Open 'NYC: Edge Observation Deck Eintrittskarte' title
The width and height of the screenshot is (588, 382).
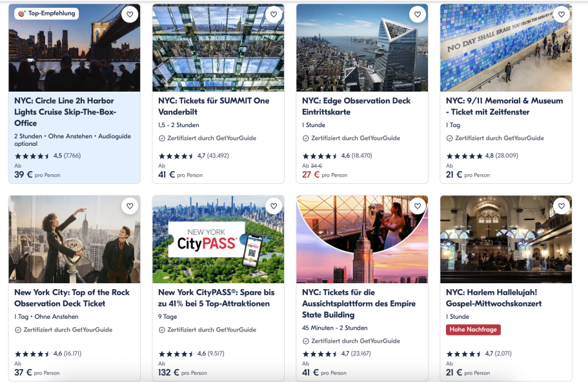[356, 106]
